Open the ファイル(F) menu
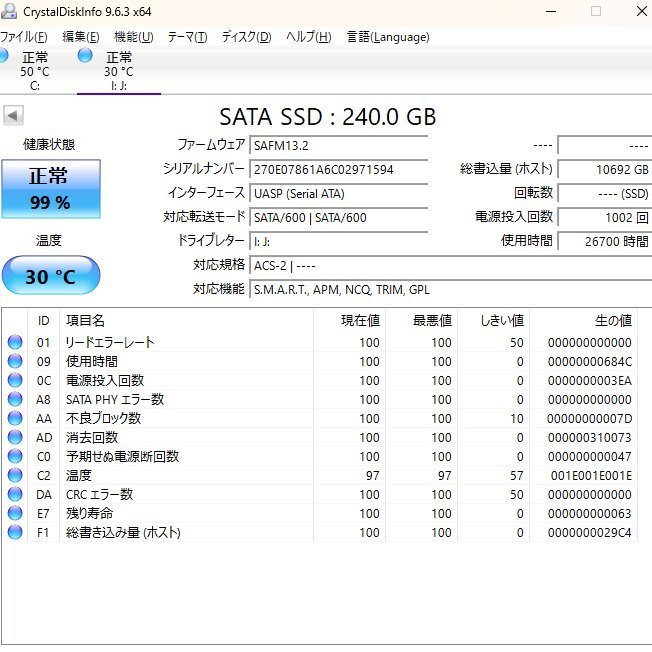The image size is (652, 652). (x=24, y=37)
